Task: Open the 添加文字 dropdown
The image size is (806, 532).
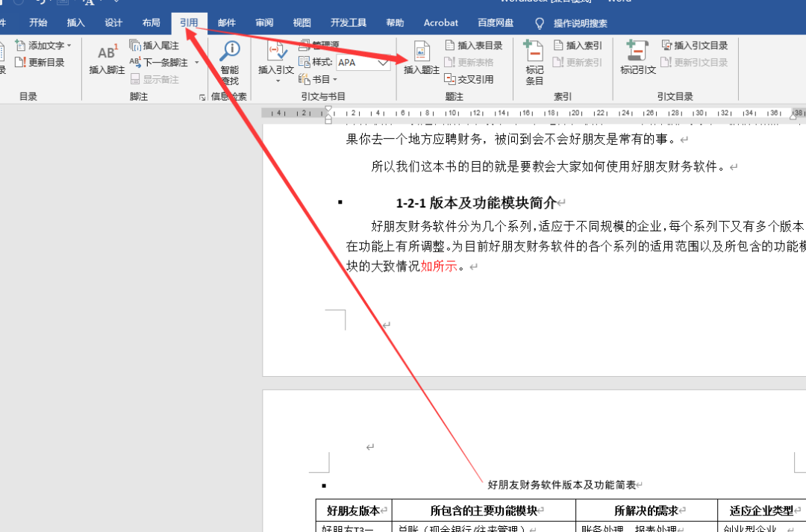Action: point(44,46)
